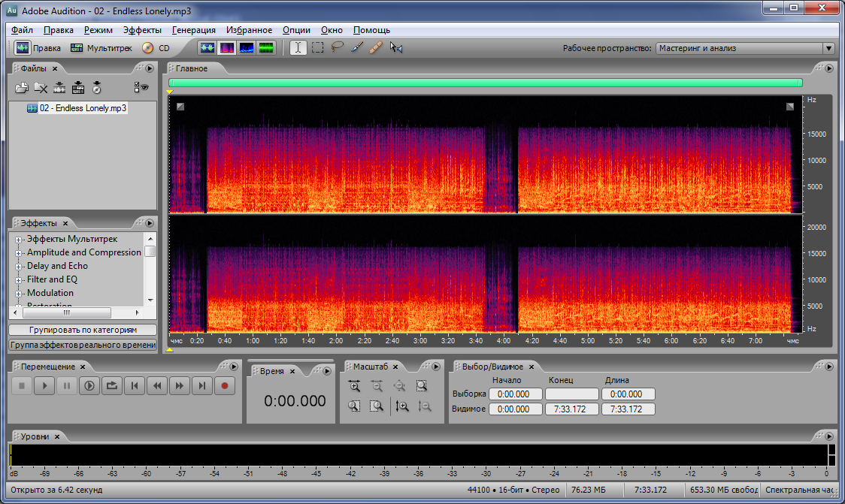Click the Групировать по категориям button
The image size is (845, 504).
[83, 330]
